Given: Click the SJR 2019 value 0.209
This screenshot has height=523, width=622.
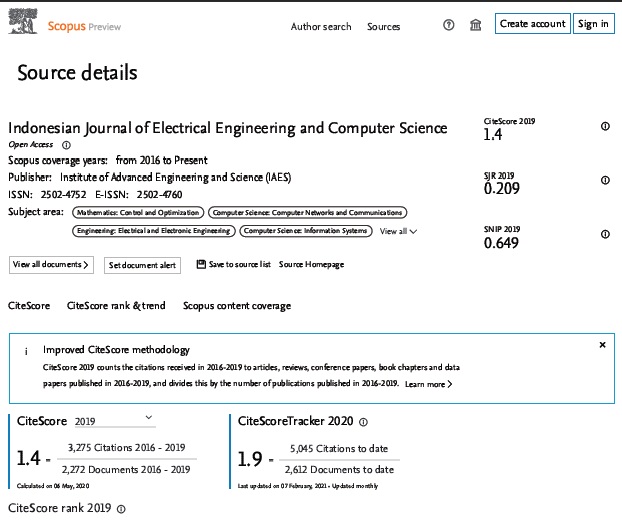Looking at the screenshot, I should tap(501, 189).
